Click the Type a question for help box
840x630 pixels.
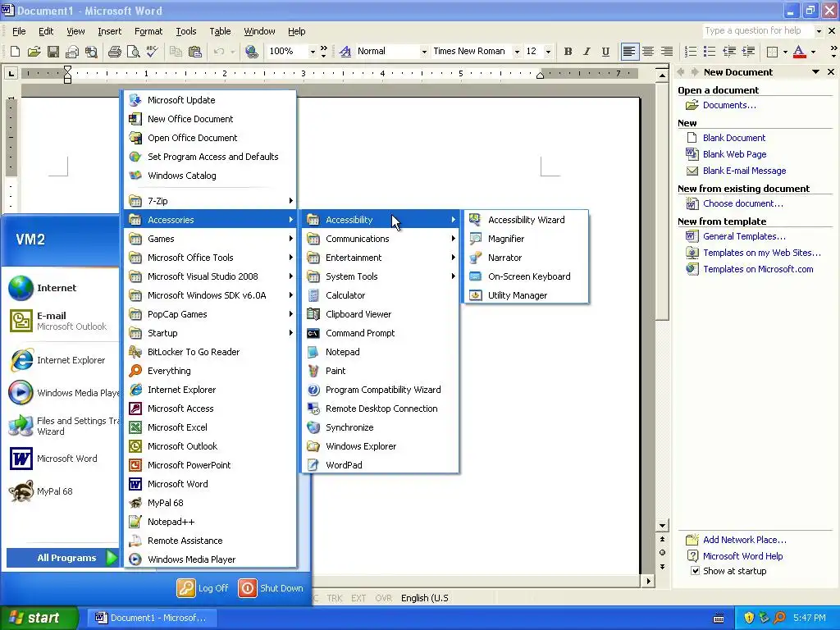(x=757, y=30)
